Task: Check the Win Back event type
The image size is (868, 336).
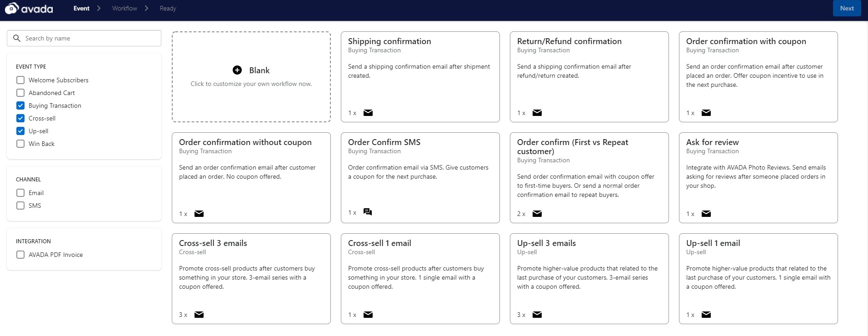Action: [20, 144]
